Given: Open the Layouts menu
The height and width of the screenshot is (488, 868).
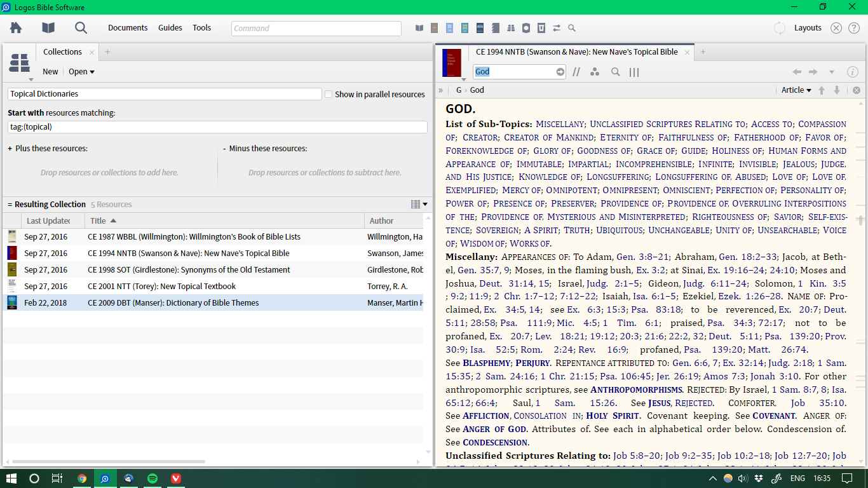Looking at the screenshot, I should pyautogui.click(x=808, y=28).
